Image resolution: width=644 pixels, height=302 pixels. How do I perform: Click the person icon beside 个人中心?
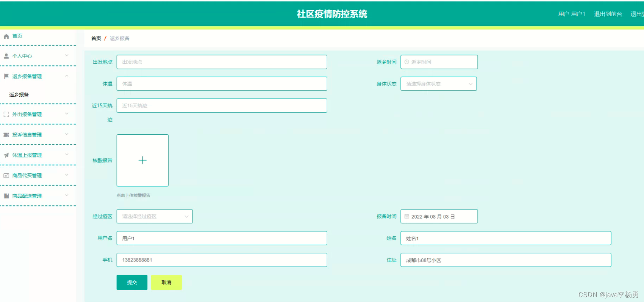pos(6,56)
